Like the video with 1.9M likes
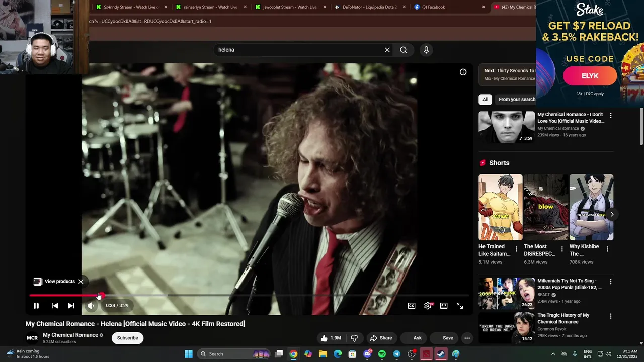The width and height of the screenshot is (644, 362). 331,338
